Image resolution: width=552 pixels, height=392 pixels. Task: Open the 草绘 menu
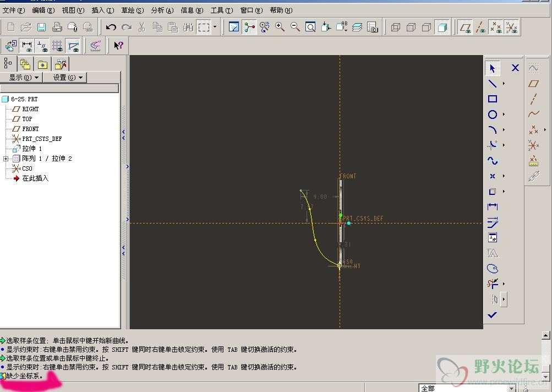tap(133, 10)
